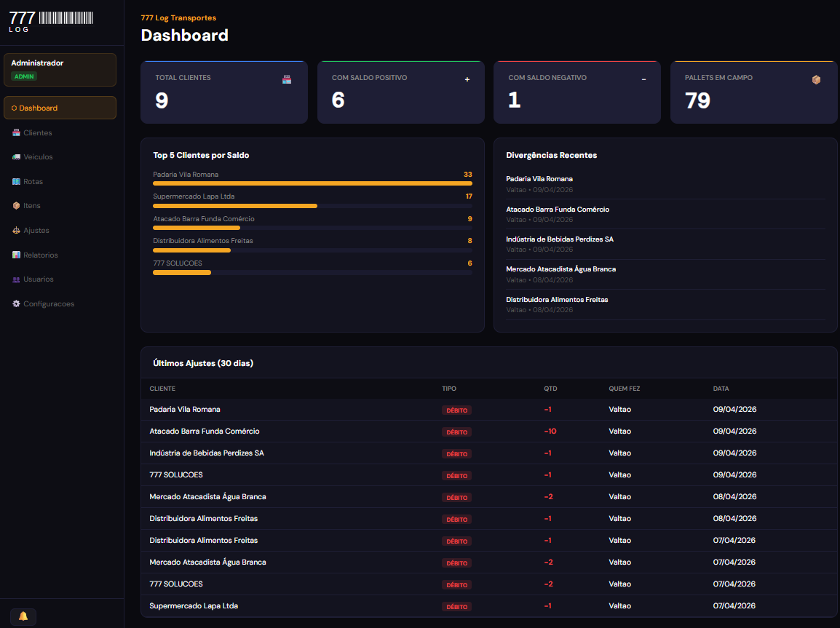Select the Dashboard menu item

[x=60, y=107]
